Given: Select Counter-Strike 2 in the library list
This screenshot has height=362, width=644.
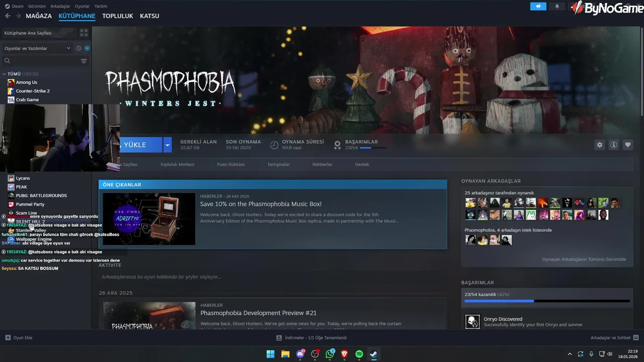Looking at the screenshot, I should pyautogui.click(x=33, y=91).
